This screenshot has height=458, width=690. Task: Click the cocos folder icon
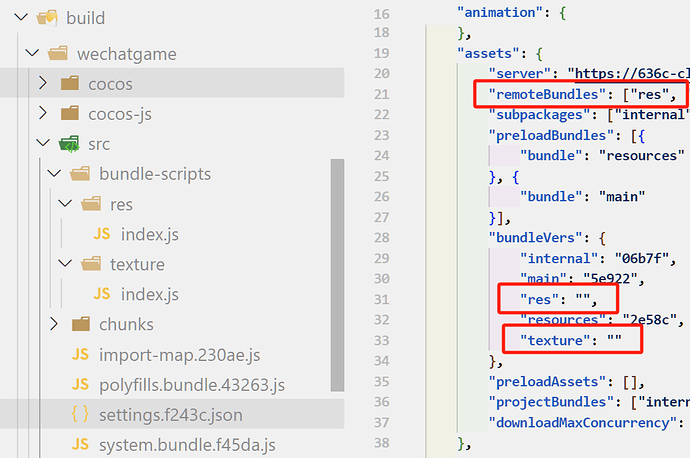69,83
